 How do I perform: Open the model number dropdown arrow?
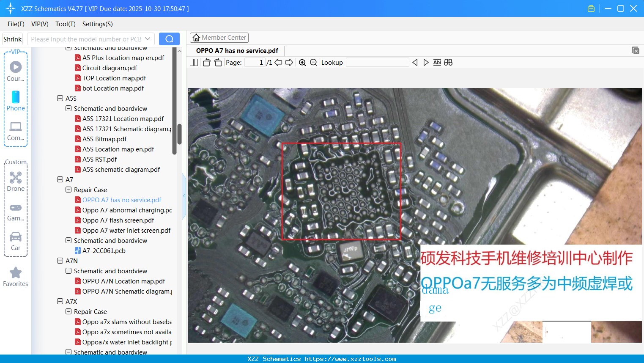click(x=148, y=39)
